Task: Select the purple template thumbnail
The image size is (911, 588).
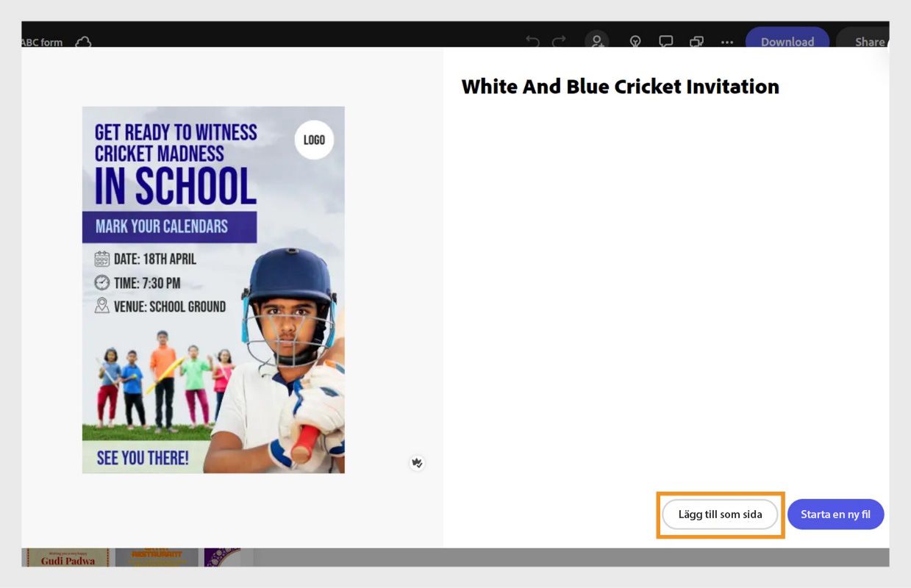Action: point(222,557)
